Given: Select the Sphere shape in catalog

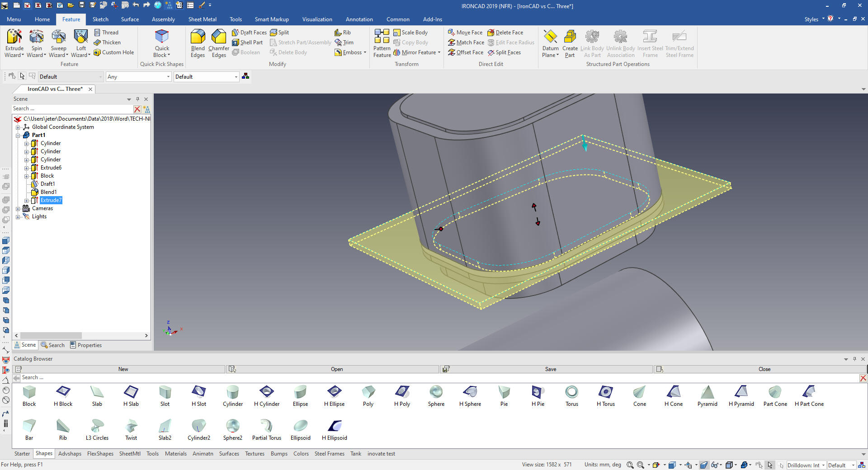Looking at the screenshot, I should click(x=436, y=392).
